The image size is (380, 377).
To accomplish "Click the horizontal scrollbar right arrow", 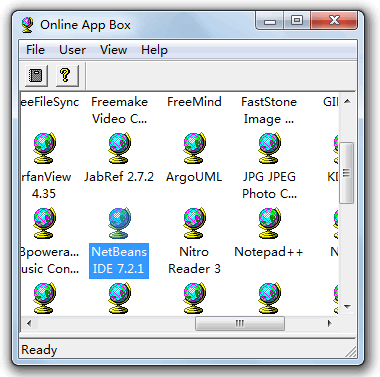I will click(x=330, y=323).
